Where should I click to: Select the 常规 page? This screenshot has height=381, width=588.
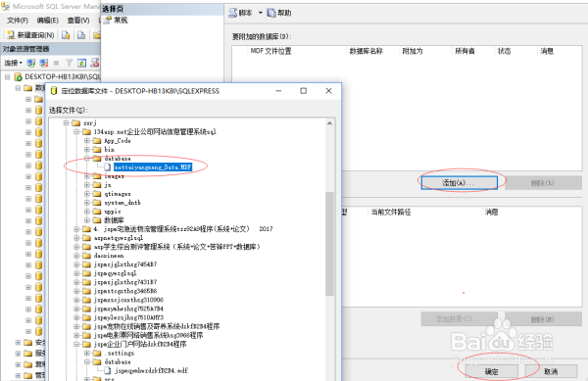(121, 21)
